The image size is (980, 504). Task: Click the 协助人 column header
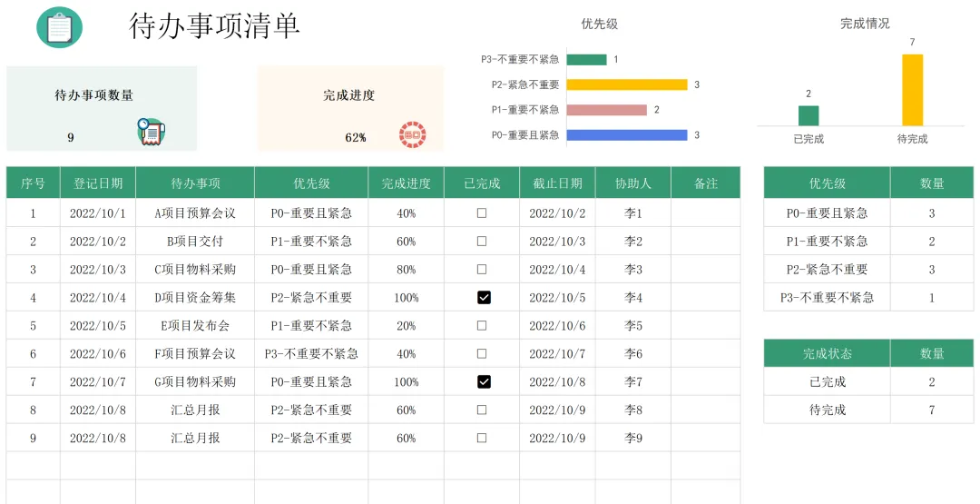click(x=633, y=183)
